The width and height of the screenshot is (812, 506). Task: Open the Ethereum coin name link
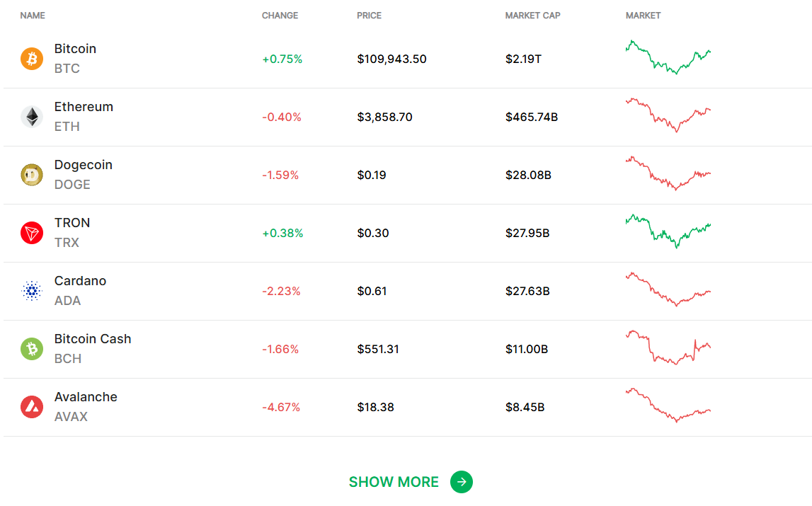84,107
